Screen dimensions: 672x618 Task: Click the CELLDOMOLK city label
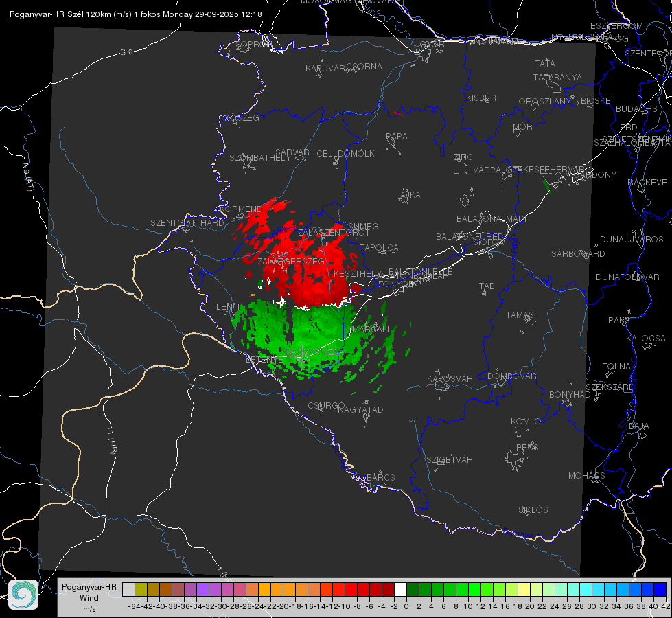coord(345,154)
